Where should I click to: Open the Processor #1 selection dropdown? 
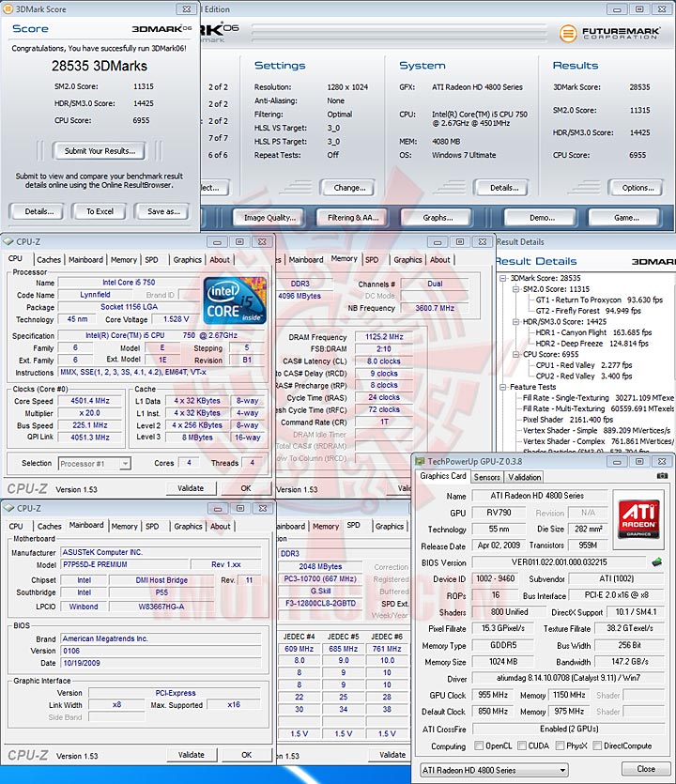[x=95, y=464]
